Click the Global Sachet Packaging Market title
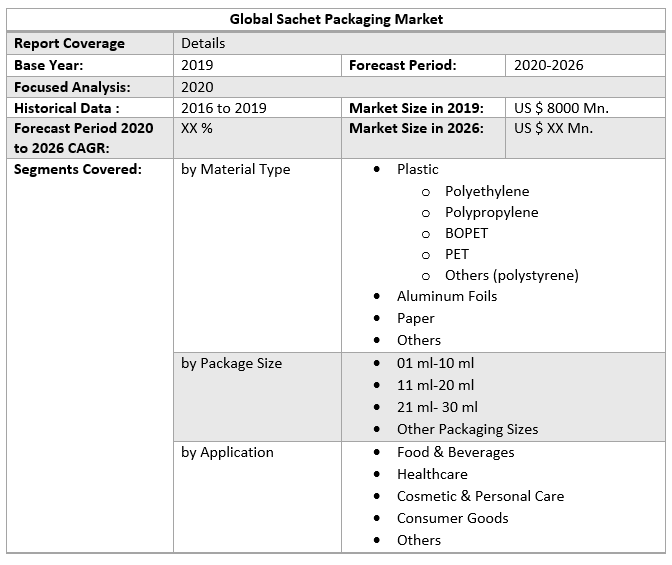 [x=336, y=19]
